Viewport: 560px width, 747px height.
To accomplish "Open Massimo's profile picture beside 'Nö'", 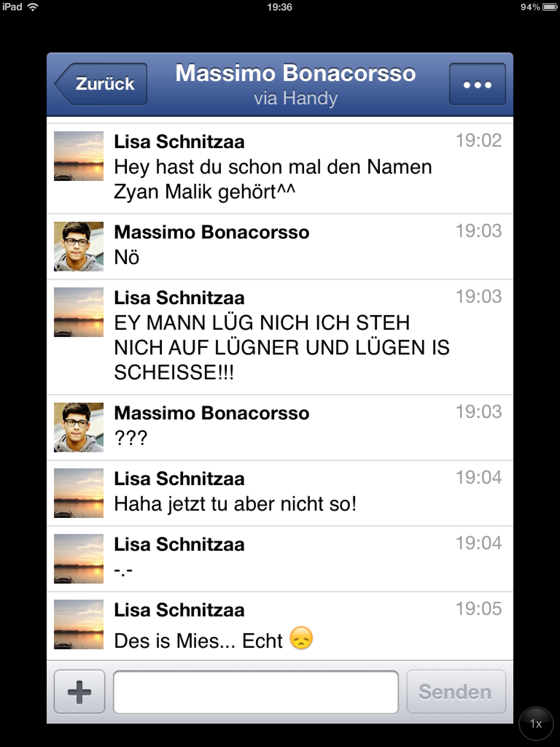I will tap(79, 247).
